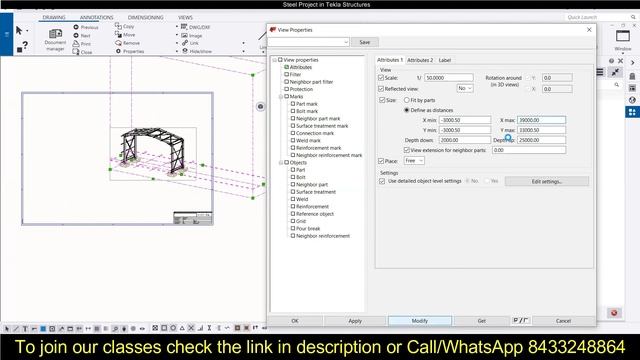Select the Fit by parts radio button

(x=407, y=100)
